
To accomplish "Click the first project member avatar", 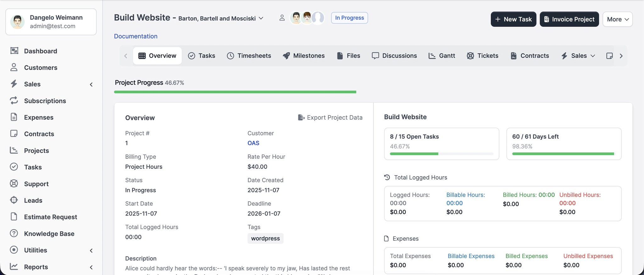I will tap(296, 18).
